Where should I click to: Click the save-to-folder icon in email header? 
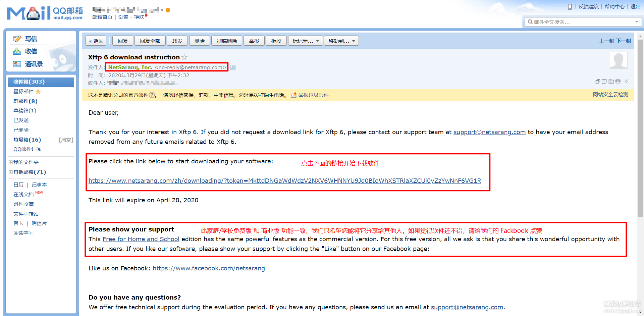611,81
